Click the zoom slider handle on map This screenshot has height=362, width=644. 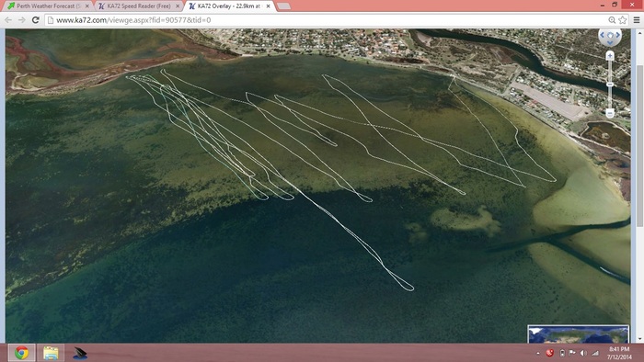click(610, 84)
